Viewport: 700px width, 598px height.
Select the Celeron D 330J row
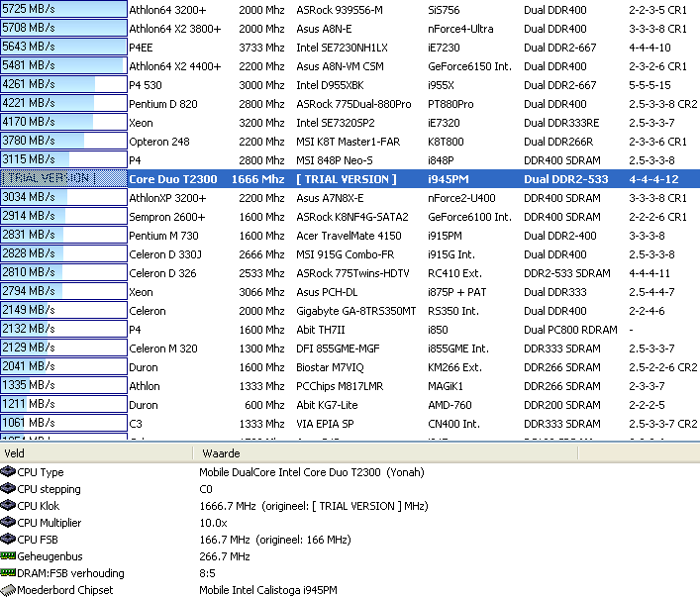tap(350, 254)
